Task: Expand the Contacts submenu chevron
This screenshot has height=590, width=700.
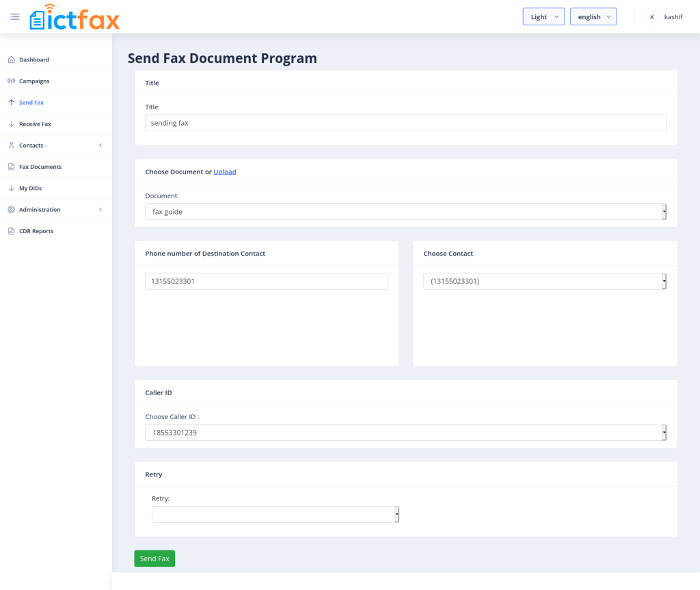Action: click(x=100, y=145)
